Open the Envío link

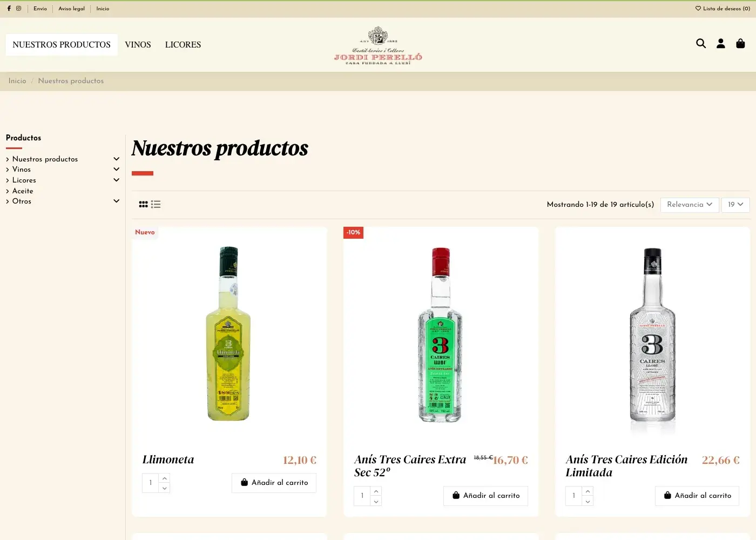coord(40,9)
